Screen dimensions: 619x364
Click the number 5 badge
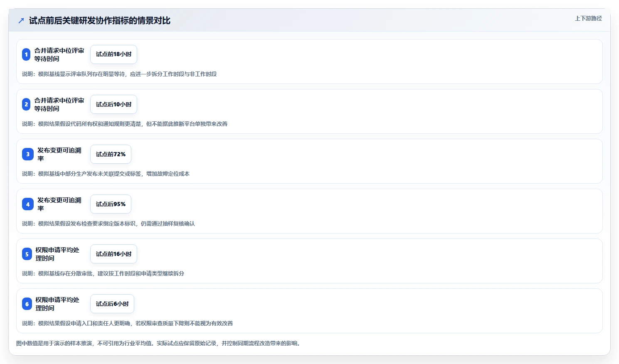pyautogui.click(x=27, y=254)
